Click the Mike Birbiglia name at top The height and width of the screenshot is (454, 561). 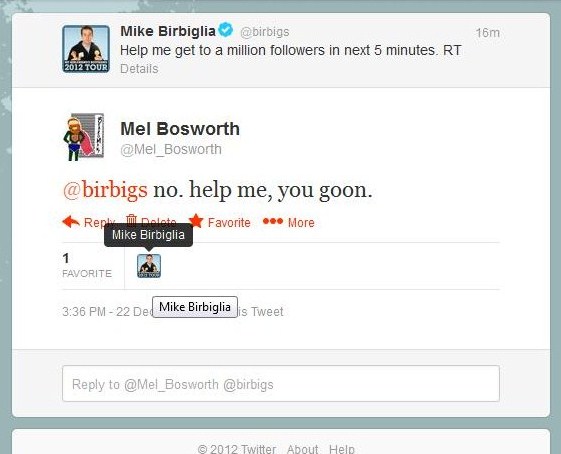click(x=168, y=31)
